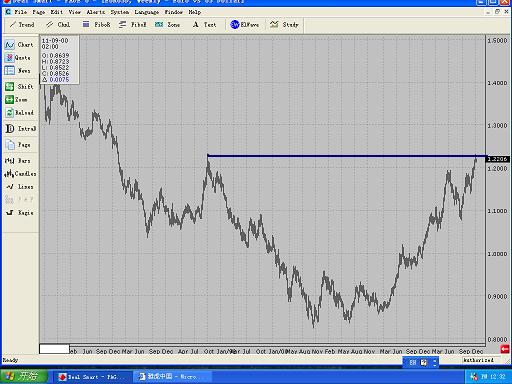Switch chart style to Lines

tap(19, 187)
